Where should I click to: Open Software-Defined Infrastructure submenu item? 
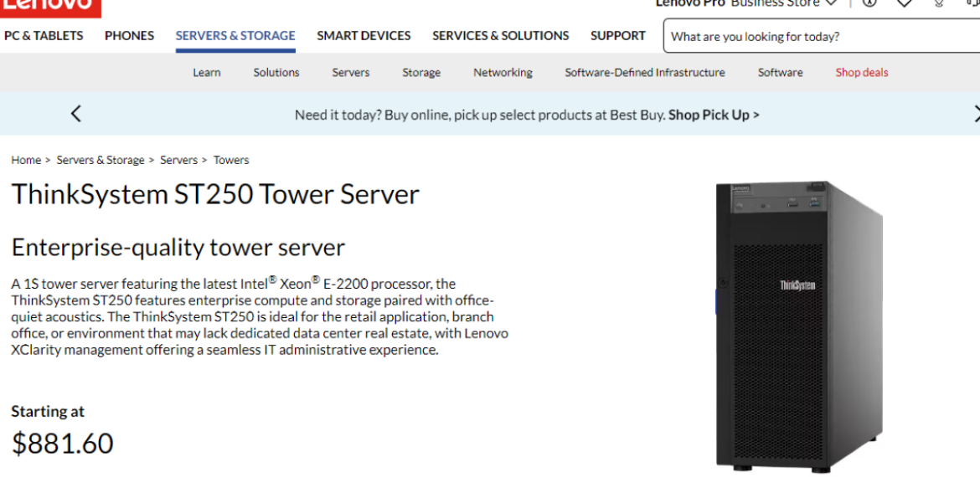[x=644, y=73]
